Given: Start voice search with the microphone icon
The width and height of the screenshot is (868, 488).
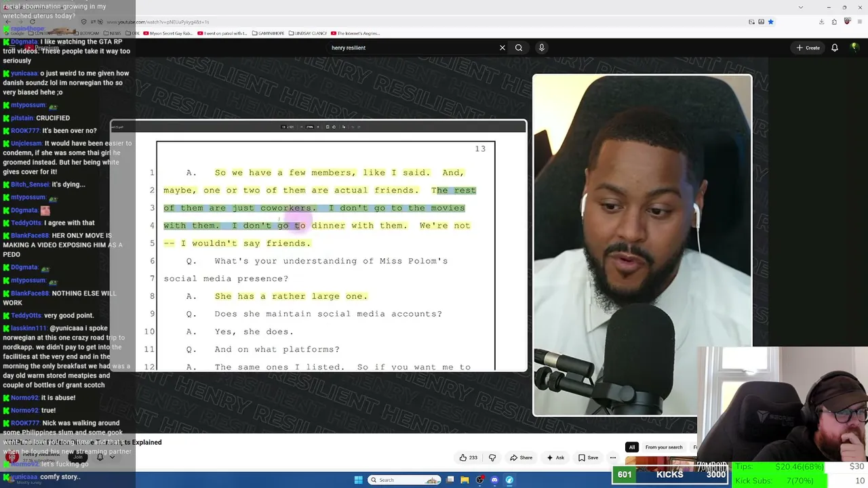Looking at the screenshot, I should click(541, 47).
